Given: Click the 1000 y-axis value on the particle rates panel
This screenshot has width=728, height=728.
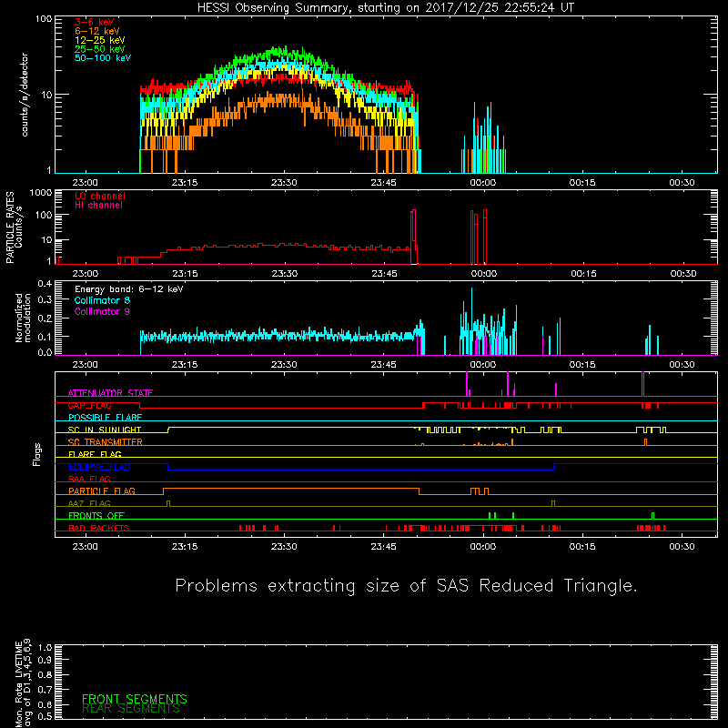Looking at the screenshot, I should click(40, 193).
